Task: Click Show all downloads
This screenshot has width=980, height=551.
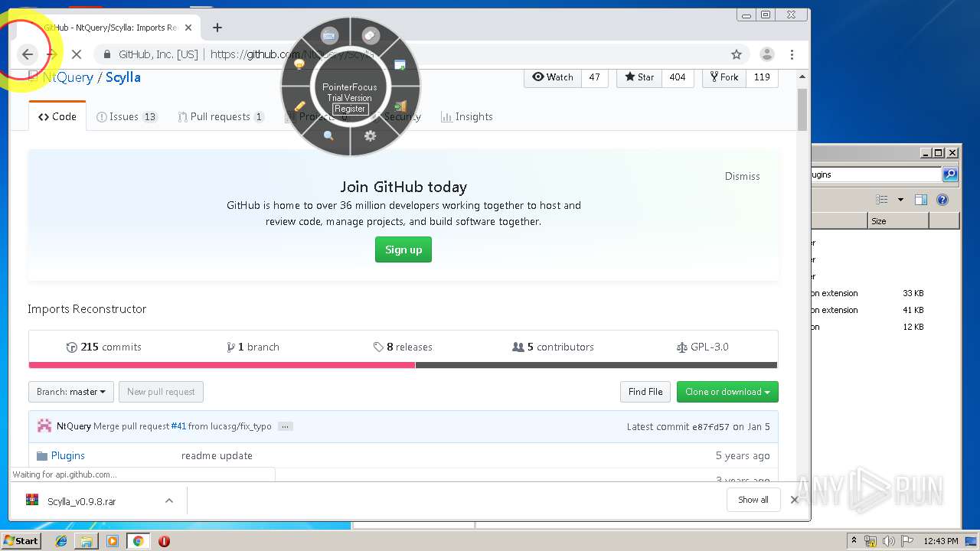Action: click(753, 500)
